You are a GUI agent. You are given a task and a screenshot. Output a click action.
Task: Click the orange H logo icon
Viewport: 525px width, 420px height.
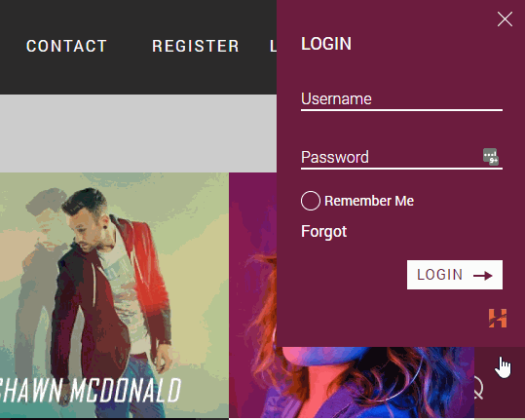(498, 319)
